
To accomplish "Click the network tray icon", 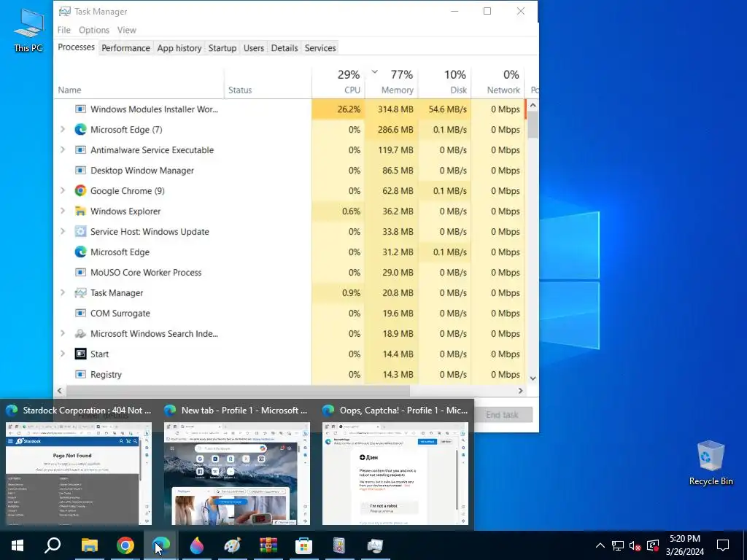I will [618, 545].
